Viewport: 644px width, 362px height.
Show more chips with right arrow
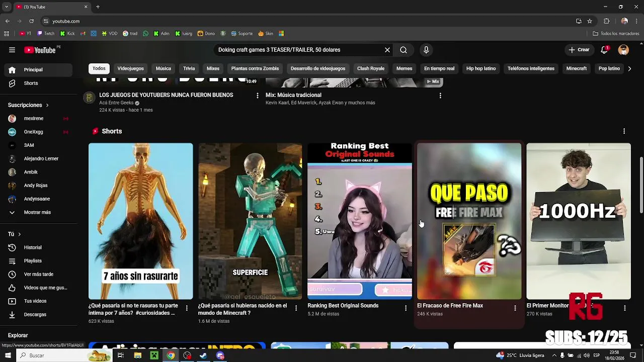(629, 68)
